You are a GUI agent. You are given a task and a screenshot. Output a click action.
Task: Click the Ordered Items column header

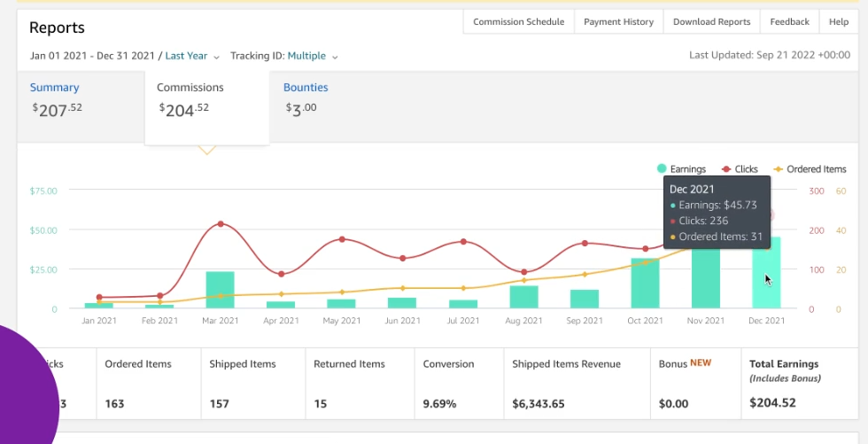[138, 364]
